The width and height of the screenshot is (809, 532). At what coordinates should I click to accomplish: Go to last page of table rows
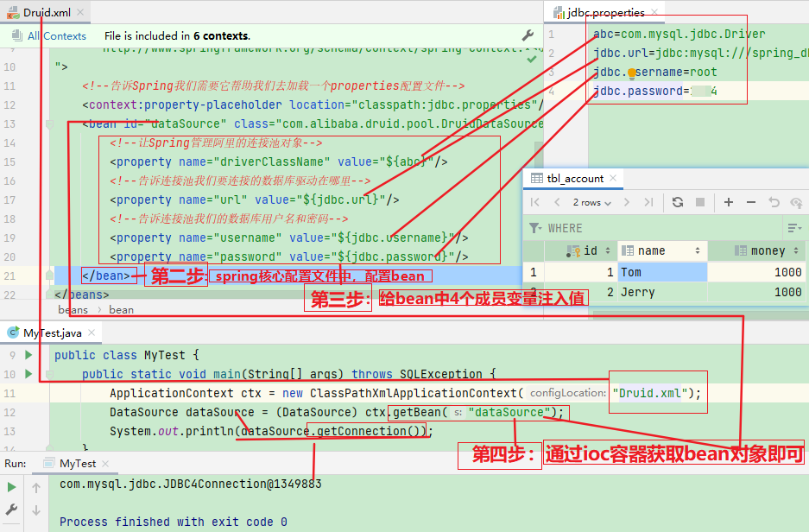tap(648, 202)
